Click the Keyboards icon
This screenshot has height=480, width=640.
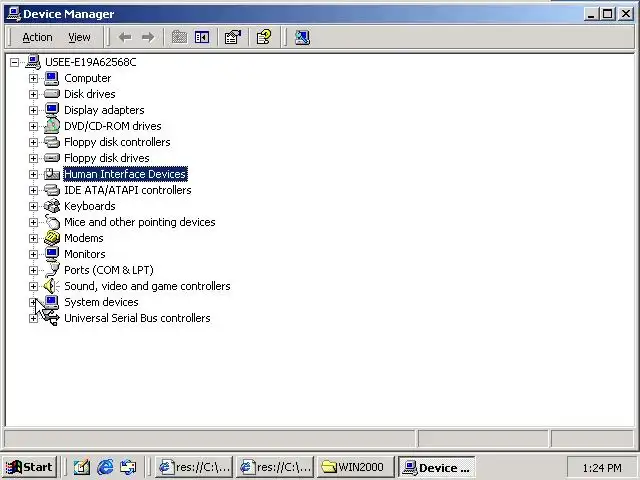pos(52,206)
